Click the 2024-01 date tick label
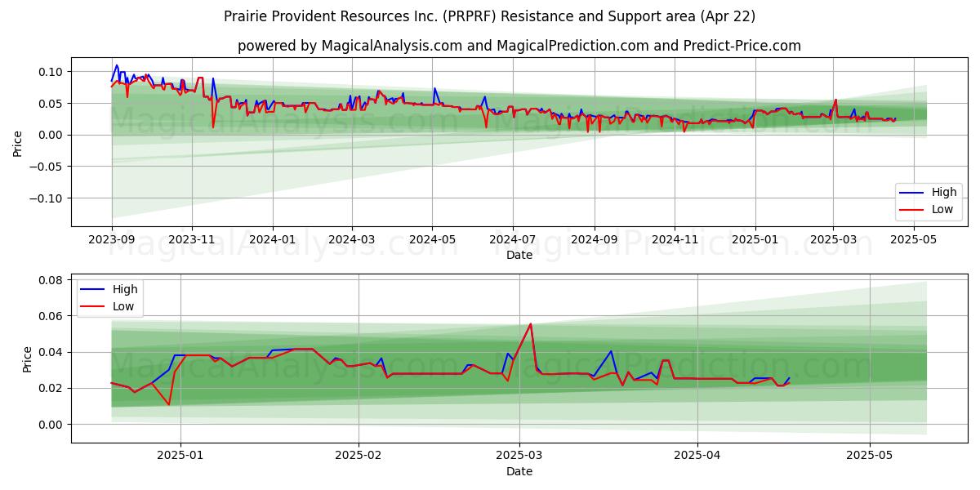This screenshot has height=490, width=980. pyautogui.click(x=272, y=238)
